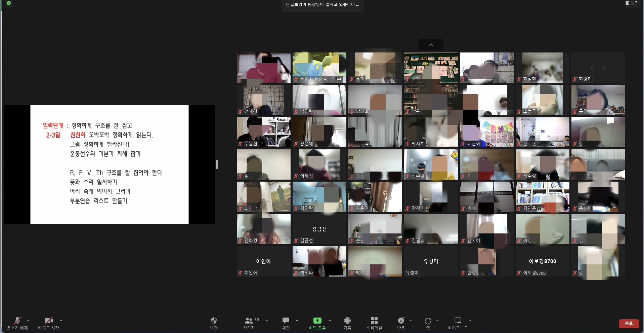644x333 pixels.
Task: Open the 보안 security shield icon
Action: click(213, 321)
